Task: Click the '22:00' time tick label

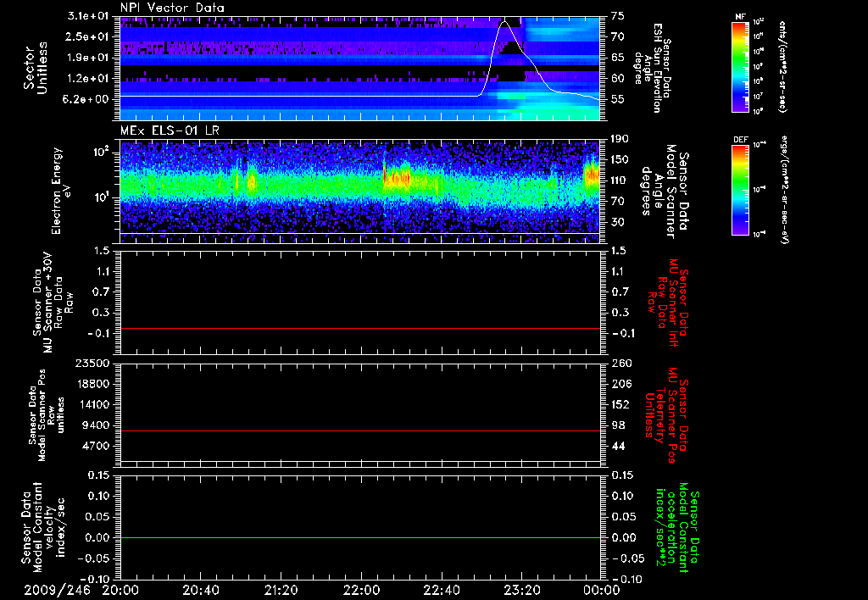Action: point(361,591)
